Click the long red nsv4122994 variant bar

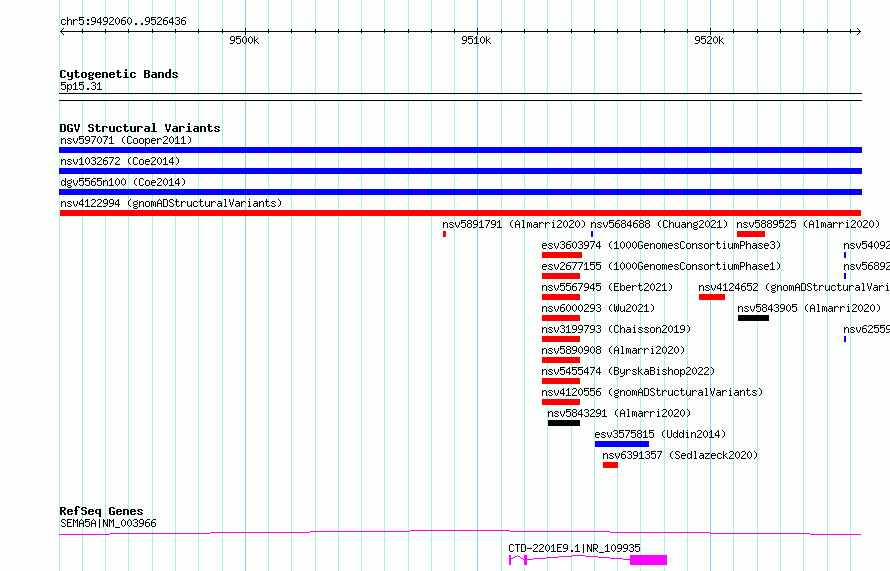point(460,213)
